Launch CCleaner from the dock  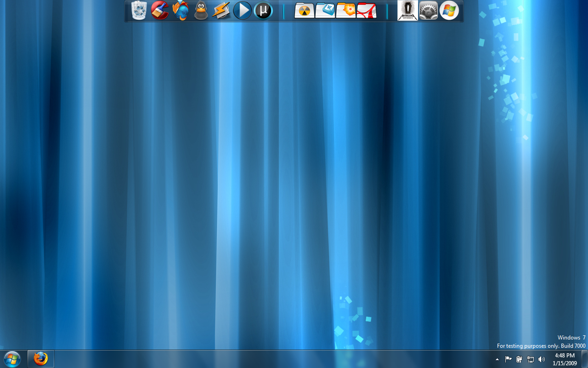pos(160,11)
